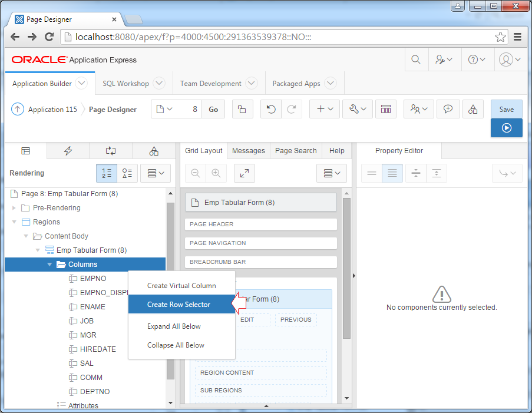
Task: Open the Messages tab
Action: [x=249, y=151]
